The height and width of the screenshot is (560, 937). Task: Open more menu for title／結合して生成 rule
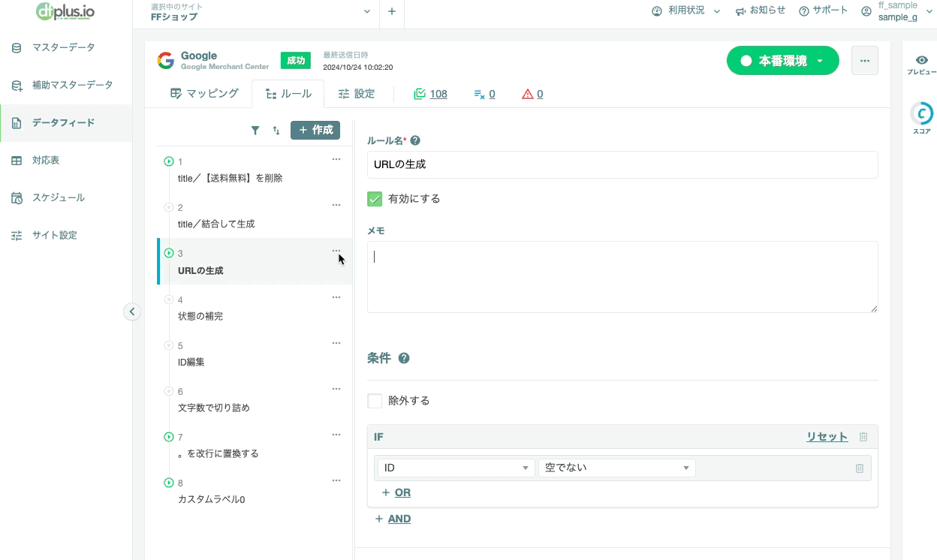click(x=336, y=205)
